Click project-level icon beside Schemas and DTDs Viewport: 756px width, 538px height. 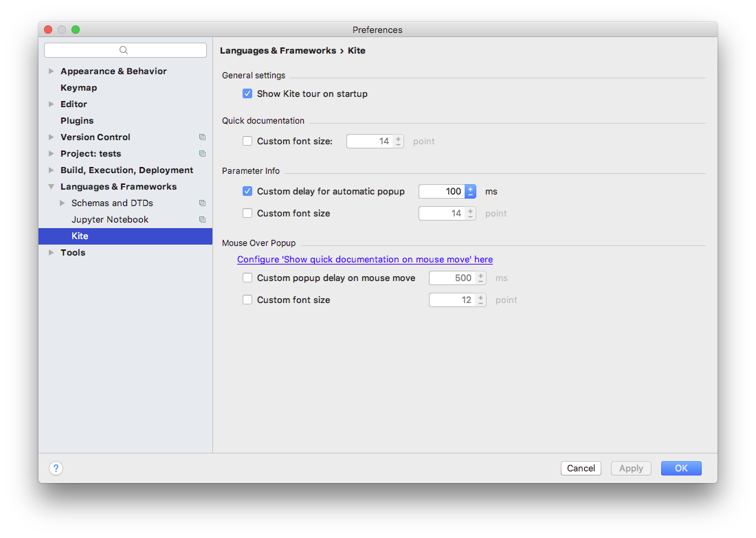[x=203, y=203]
